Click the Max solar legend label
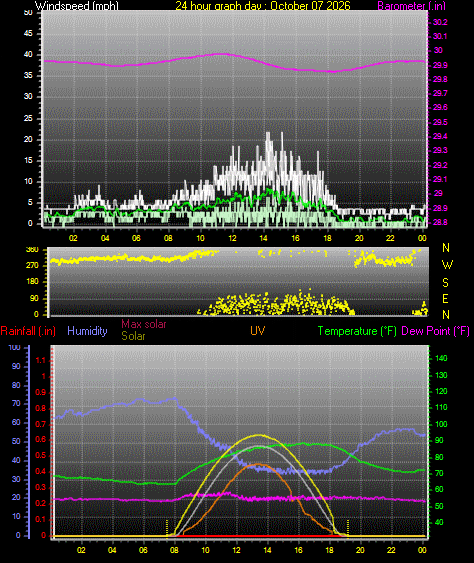 144,324
